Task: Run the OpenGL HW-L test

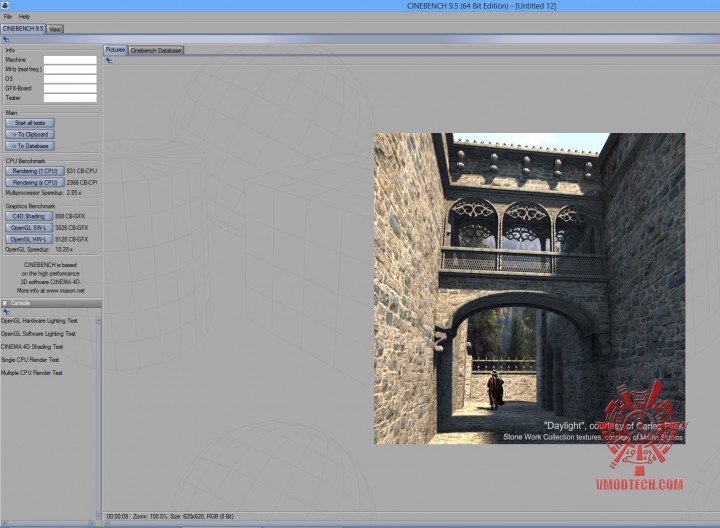Action: tap(29, 239)
